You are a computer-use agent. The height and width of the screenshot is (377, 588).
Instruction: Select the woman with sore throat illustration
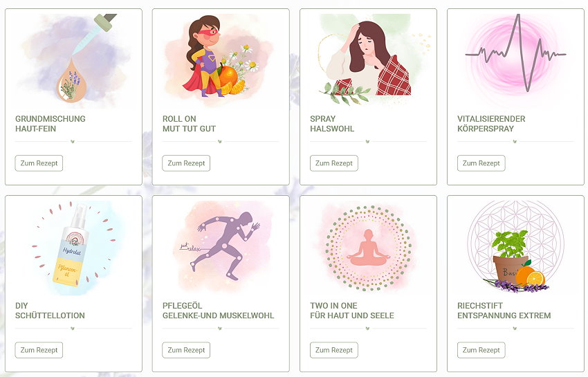(368, 61)
